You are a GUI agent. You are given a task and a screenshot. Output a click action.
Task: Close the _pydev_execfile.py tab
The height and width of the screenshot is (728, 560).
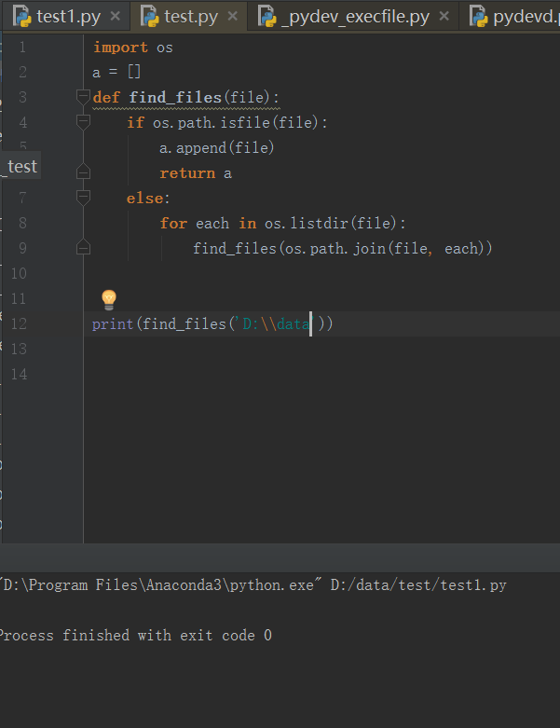pos(444,16)
